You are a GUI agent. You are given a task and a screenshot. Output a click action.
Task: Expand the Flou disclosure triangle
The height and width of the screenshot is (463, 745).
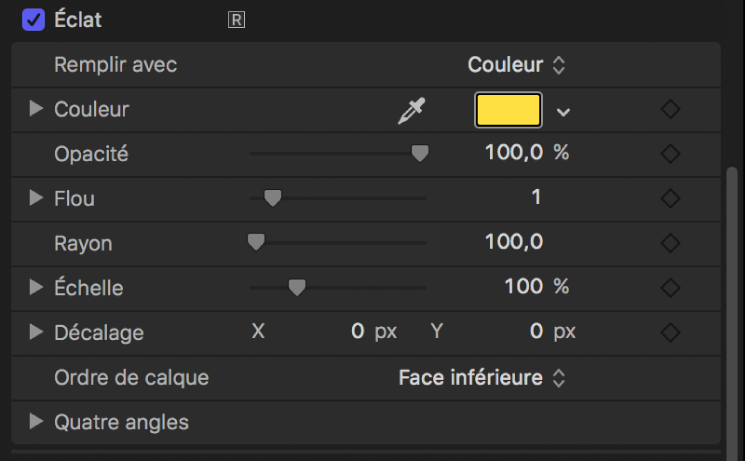pos(37,198)
